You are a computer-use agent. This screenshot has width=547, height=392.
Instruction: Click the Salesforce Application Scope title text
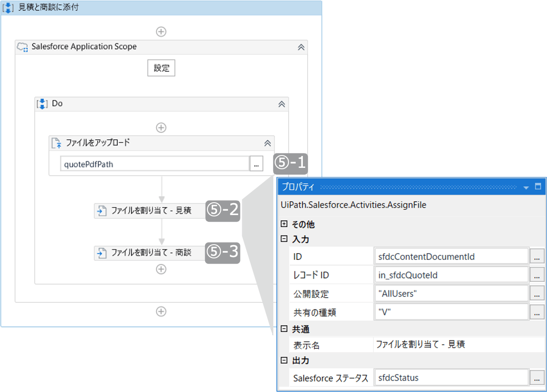[84, 47]
